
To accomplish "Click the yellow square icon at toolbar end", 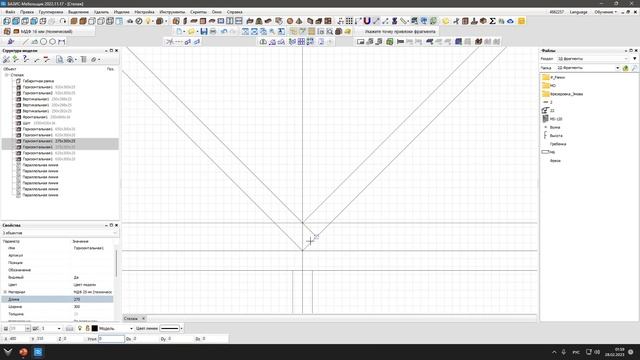I will point(521,21).
